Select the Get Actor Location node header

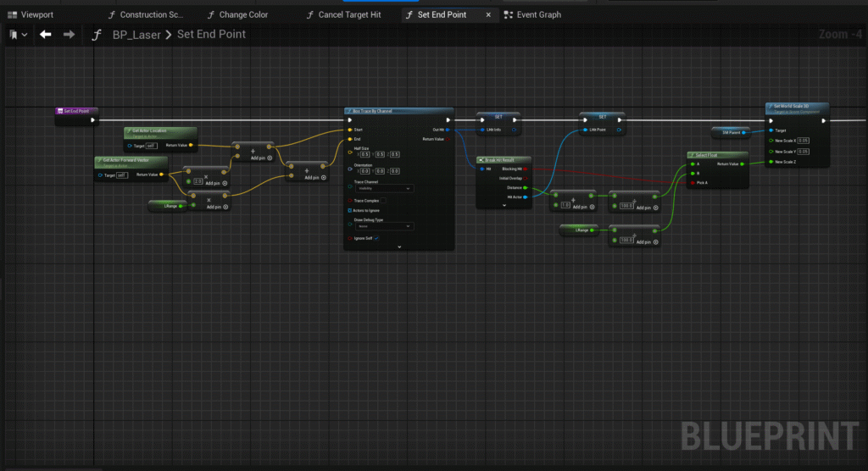pyautogui.click(x=160, y=133)
